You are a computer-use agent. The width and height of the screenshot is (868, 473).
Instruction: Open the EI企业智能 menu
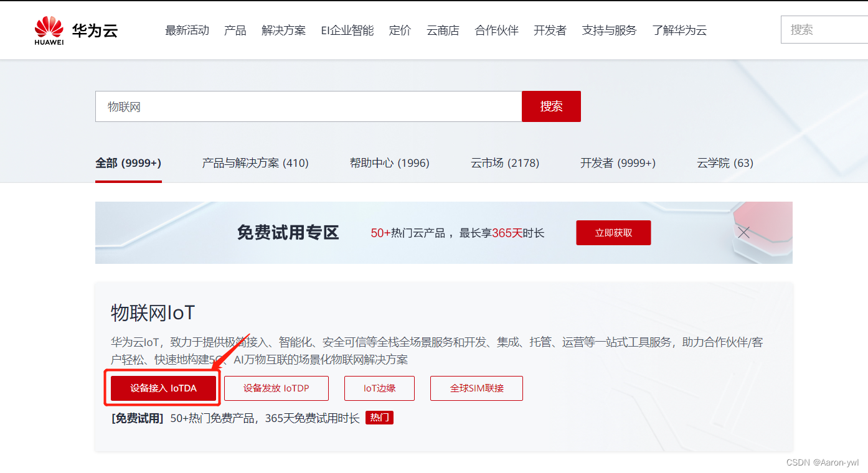tap(347, 30)
